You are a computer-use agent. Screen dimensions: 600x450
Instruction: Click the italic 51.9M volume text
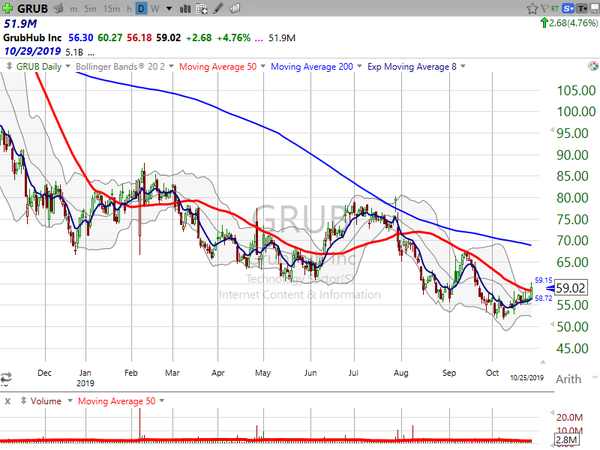pyautogui.click(x=20, y=24)
